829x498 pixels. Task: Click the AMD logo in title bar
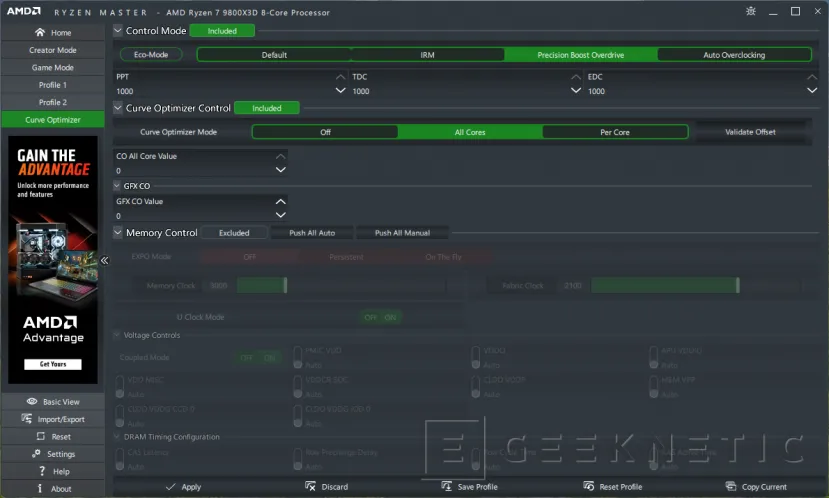(x=24, y=11)
